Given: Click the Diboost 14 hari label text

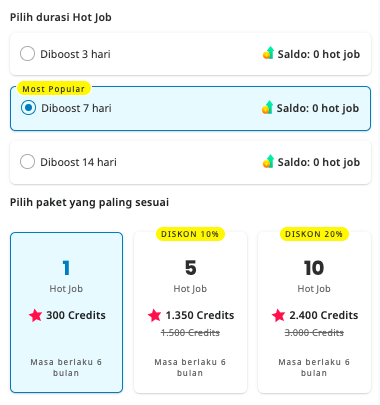Looking at the screenshot, I should coord(78,162).
